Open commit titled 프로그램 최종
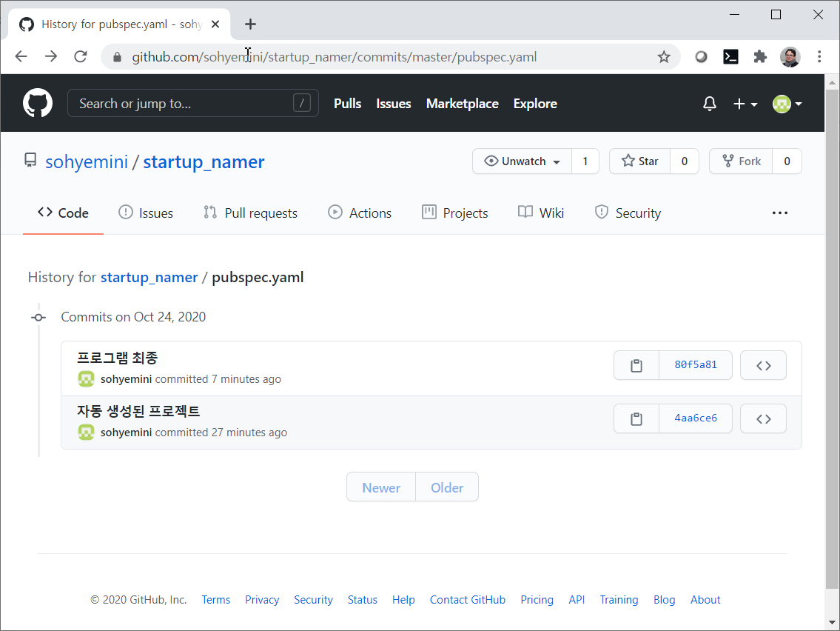The image size is (840, 631). click(x=118, y=358)
